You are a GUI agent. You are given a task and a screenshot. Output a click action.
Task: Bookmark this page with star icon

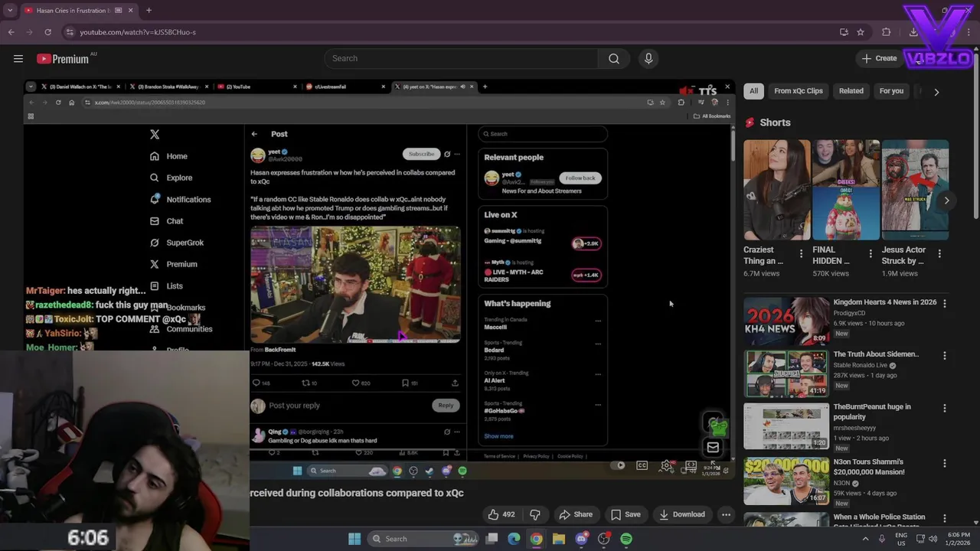pos(861,32)
